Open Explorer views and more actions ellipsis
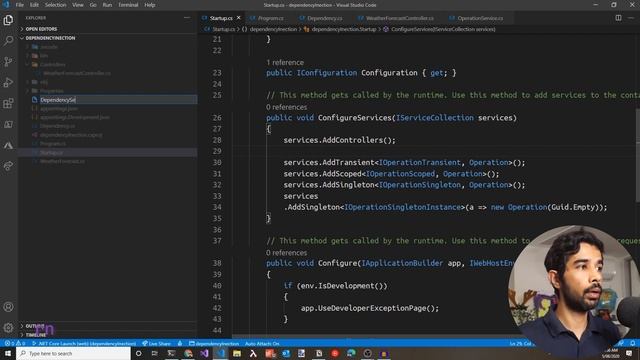640x360 pixels. click(187, 18)
